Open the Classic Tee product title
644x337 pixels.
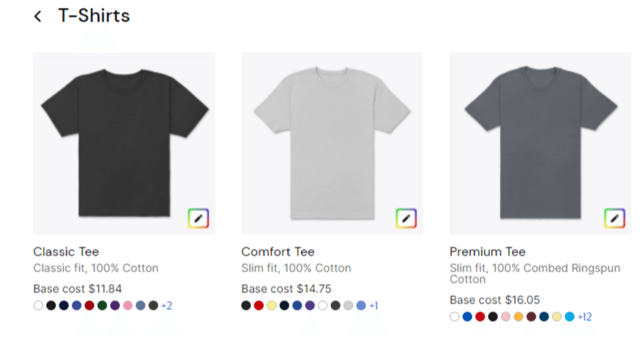coord(66,252)
